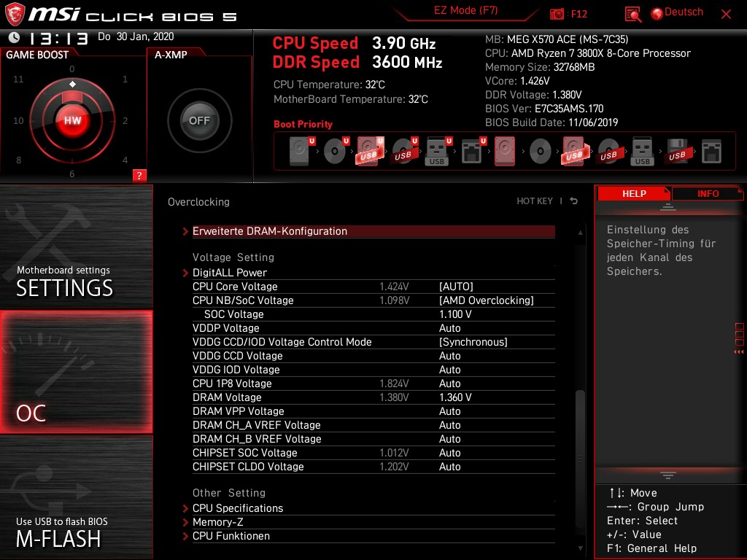Click the MSI dragon shield logo

click(15, 15)
